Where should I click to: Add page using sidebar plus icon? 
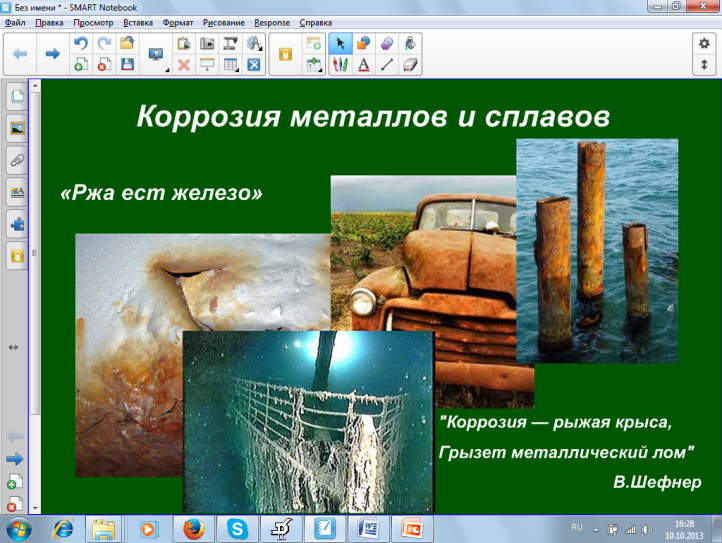click(x=15, y=482)
